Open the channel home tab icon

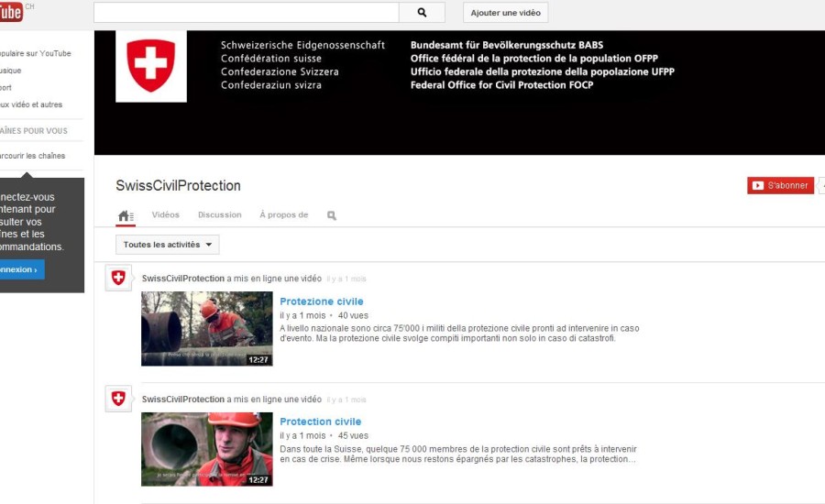(x=126, y=215)
